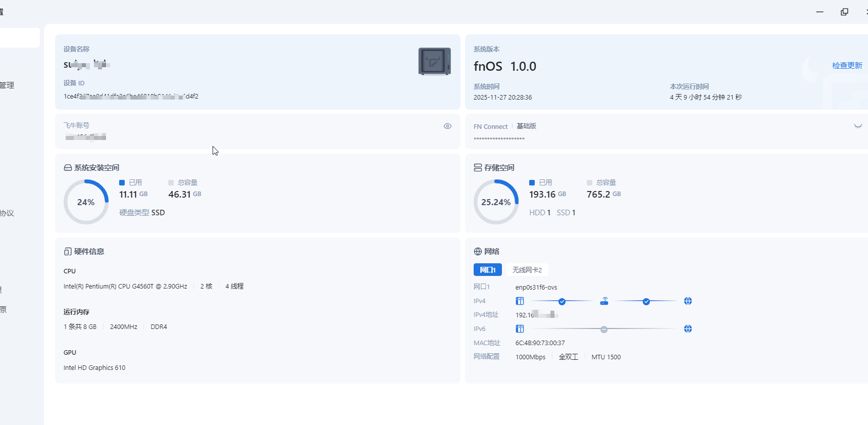Click the IPv4地址 value starting with 192
Screen dimensions: 868x425
point(537,315)
